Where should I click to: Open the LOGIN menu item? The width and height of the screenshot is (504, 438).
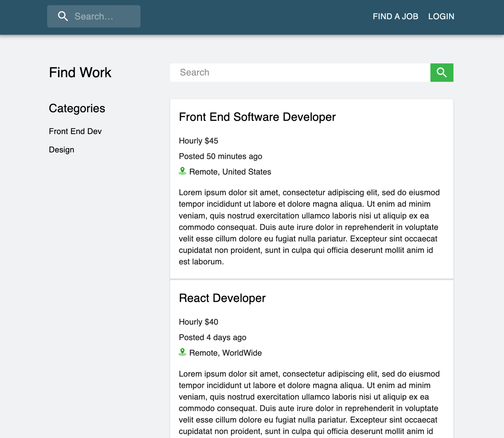point(441,16)
